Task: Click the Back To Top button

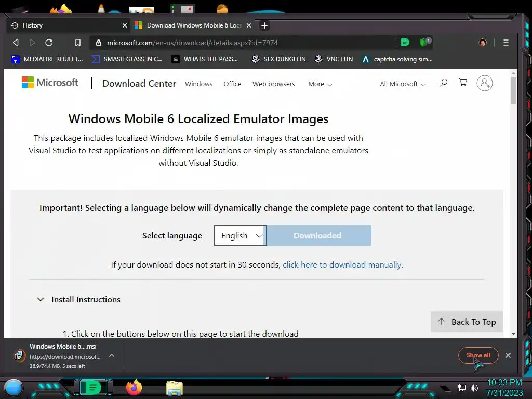Action: pyautogui.click(x=467, y=322)
